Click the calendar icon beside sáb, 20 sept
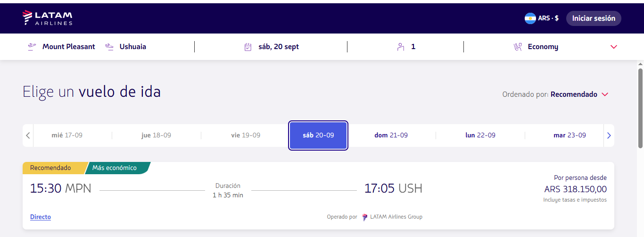Image resolution: width=644 pixels, height=237 pixels. [x=248, y=47]
